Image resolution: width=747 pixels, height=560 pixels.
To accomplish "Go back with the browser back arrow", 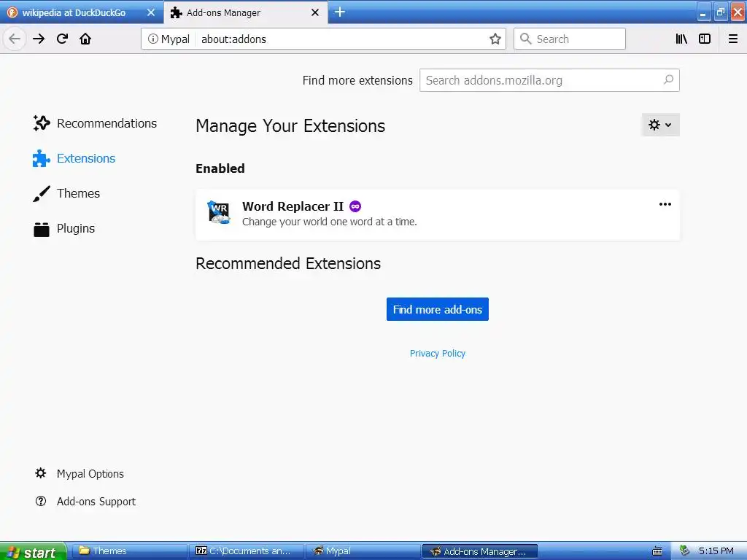I will point(15,39).
